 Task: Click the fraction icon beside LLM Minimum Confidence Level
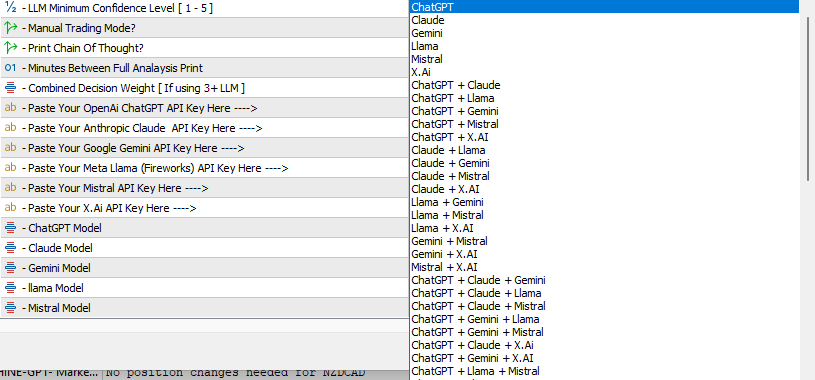pos(10,8)
